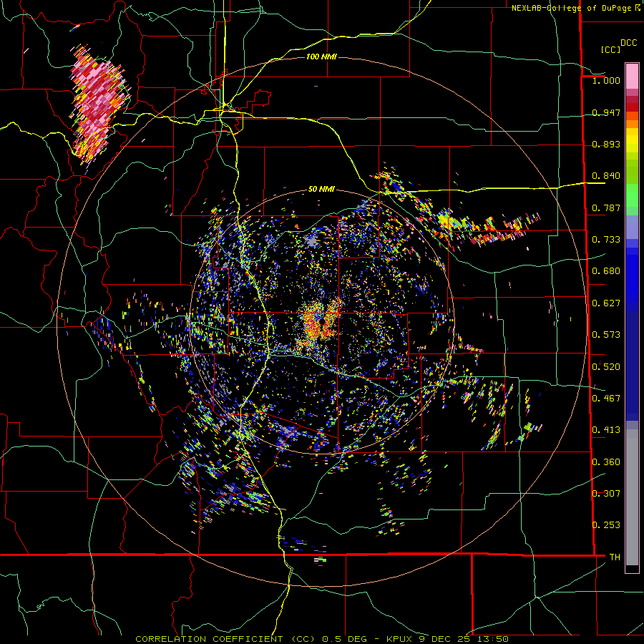Select the 0.307 value on the color scale
The height and width of the screenshot is (644, 644).
pos(606,493)
